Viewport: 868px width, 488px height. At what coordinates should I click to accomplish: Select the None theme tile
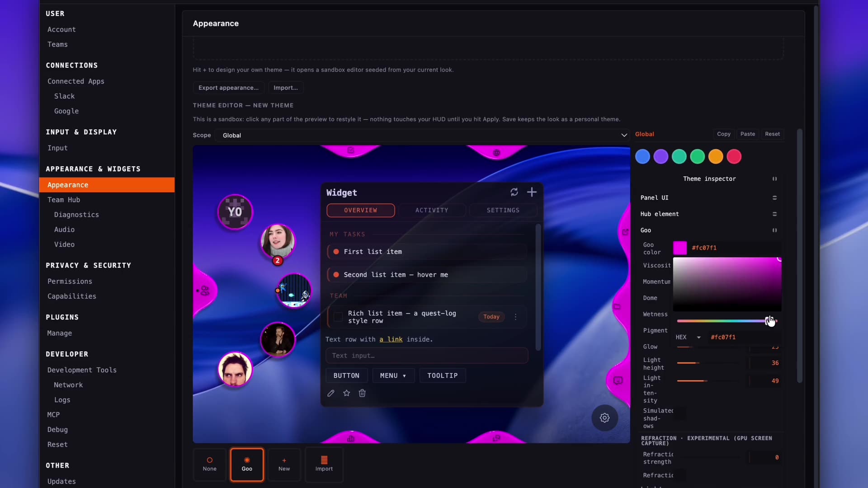pos(210,465)
